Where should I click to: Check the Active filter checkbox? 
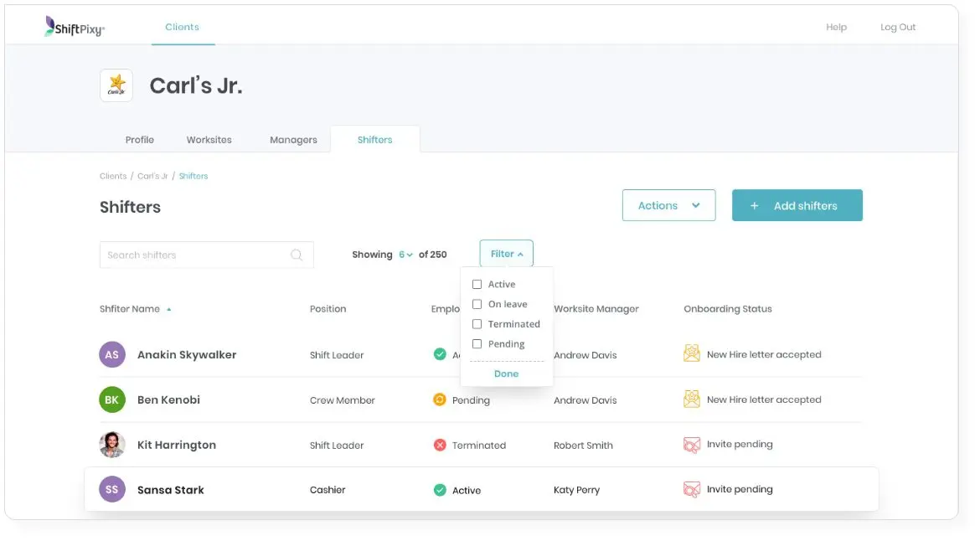click(x=477, y=284)
